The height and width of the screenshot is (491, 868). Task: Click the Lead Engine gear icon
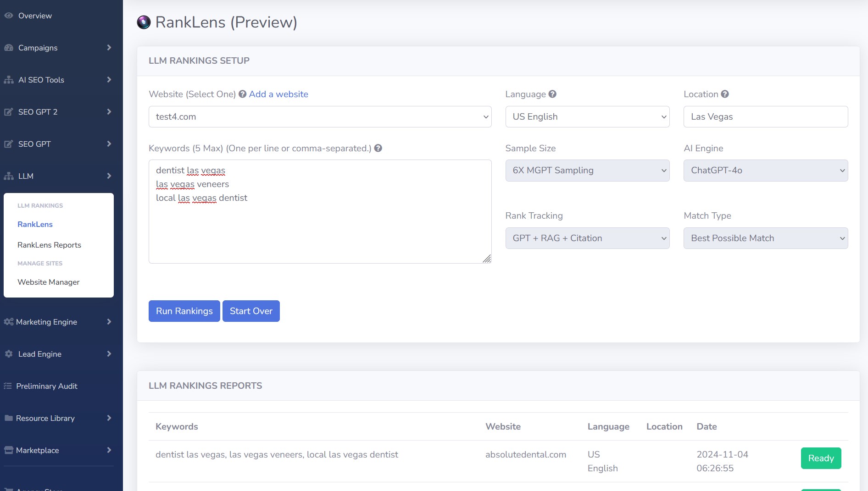(9, 354)
